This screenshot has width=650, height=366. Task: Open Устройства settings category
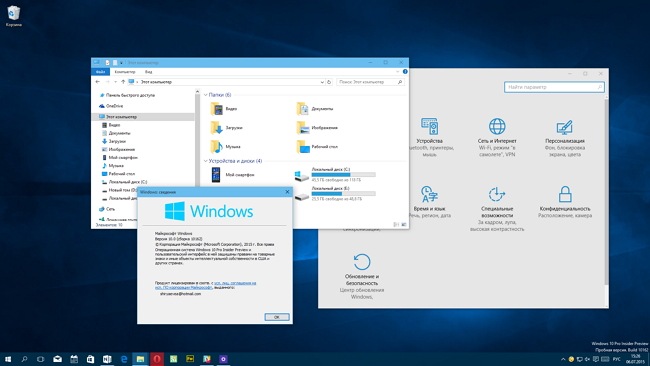[429, 137]
